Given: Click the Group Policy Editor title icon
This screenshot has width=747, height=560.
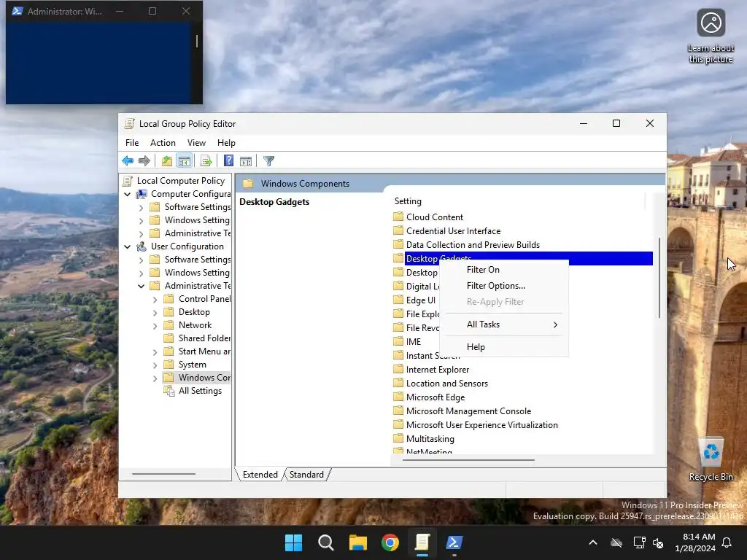Looking at the screenshot, I should pyautogui.click(x=129, y=124).
